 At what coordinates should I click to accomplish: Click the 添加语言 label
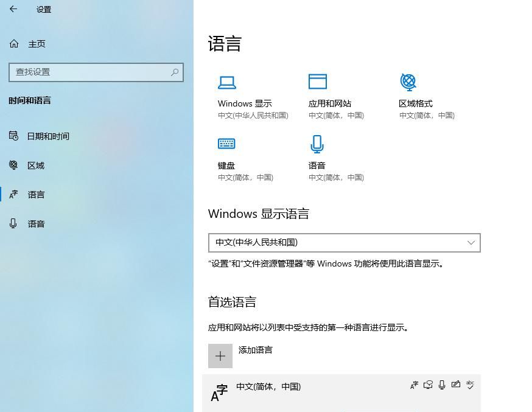coord(256,350)
